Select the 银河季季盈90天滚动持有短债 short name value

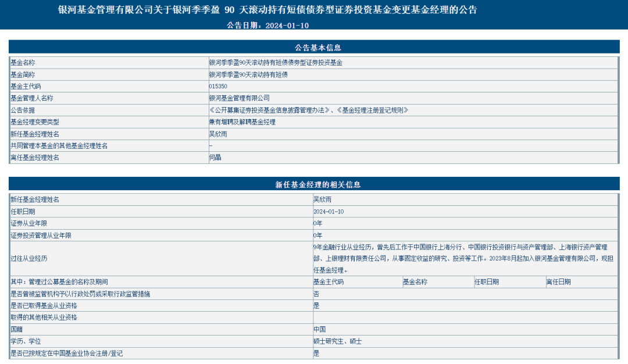pyautogui.click(x=248, y=74)
